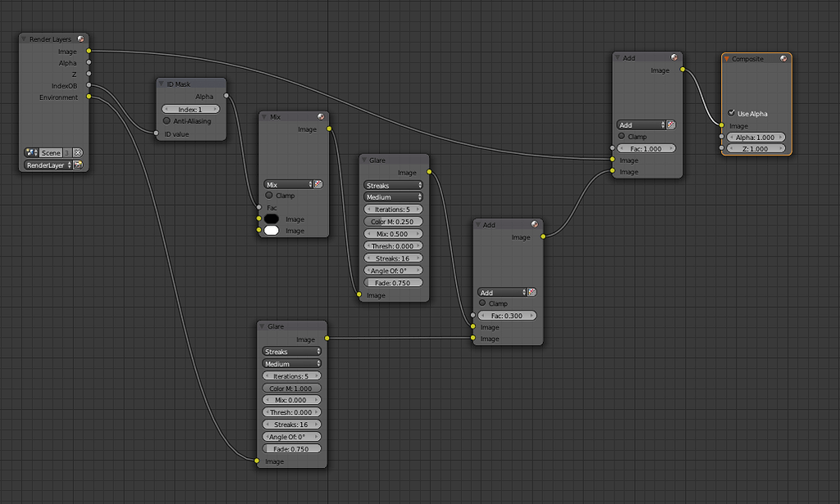Uncheck Use Alpha on Composite node
Image resolution: width=840 pixels, height=504 pixels.
point(731,113)
